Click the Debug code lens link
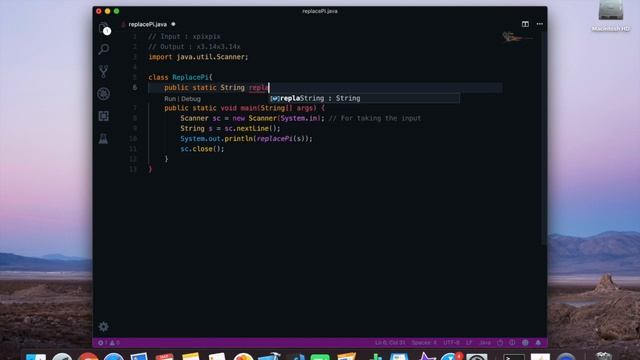Screen dimensions: 640x360 (x=191, y=99)
